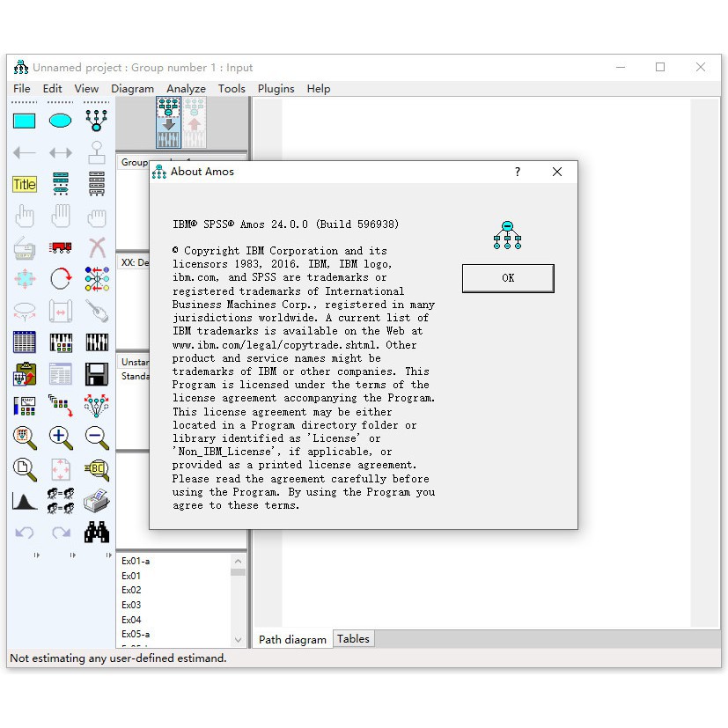Close the About Amos dialog
The height and width of the screenshot is (728, 728).
557,172
